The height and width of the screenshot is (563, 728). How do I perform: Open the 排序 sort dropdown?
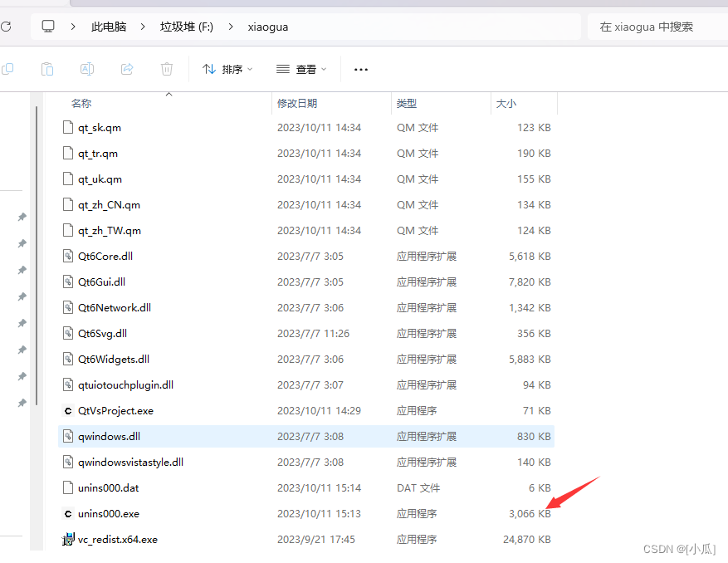point(227,69)
